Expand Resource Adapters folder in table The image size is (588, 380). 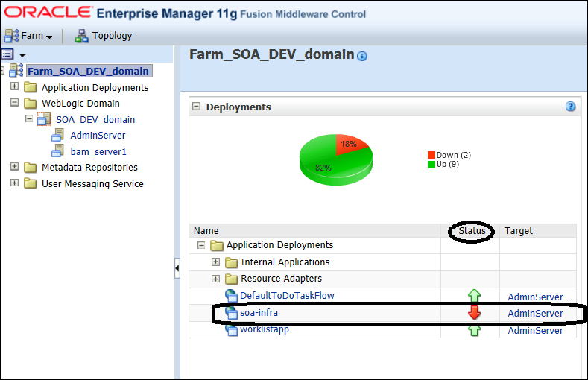[215, 279]
